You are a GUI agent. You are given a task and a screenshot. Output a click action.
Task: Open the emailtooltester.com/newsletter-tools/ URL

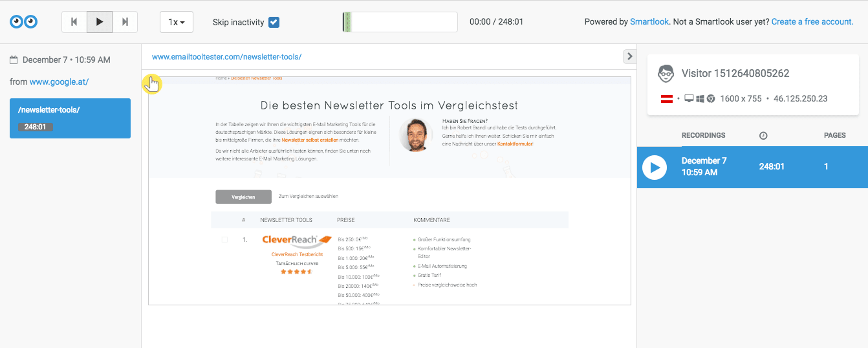pos(226,57)
